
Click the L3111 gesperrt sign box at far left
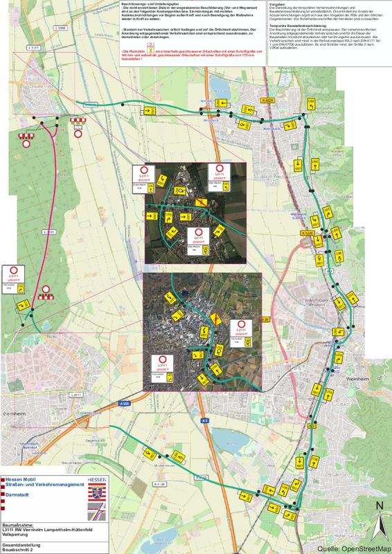tap(13, 279)
